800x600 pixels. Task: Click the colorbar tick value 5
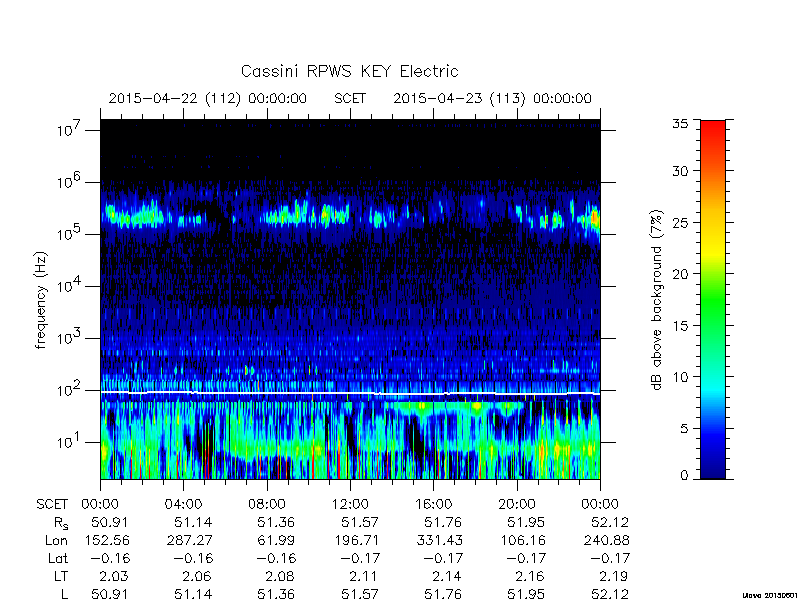tap(684, 428)
